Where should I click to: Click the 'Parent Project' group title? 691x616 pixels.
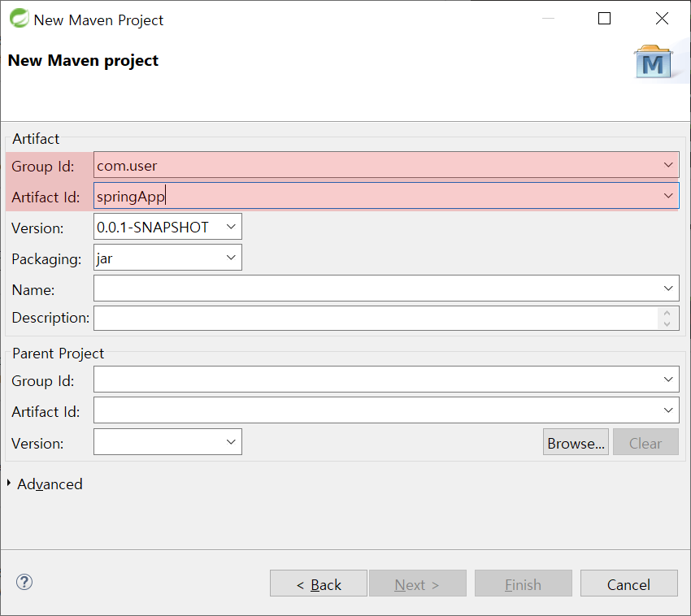pos(59,354)
